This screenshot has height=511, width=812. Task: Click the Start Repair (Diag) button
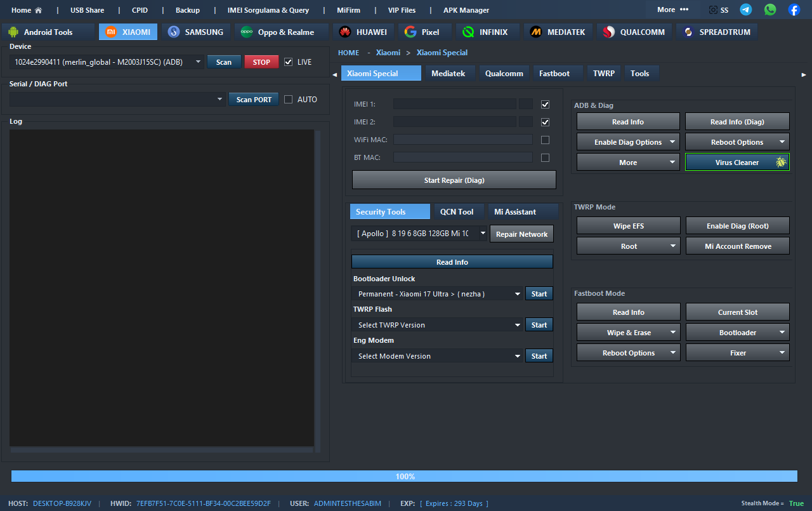(454, 180)
